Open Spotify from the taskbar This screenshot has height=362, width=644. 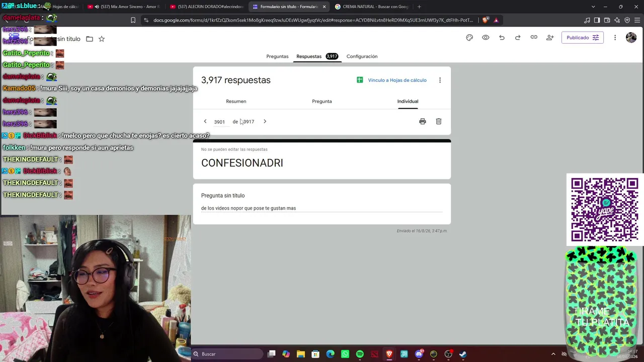(360, 354)
